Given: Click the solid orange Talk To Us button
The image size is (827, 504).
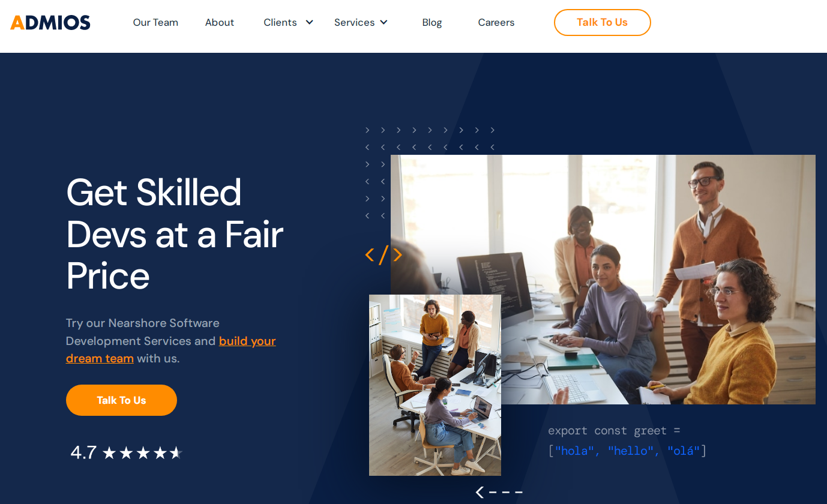Looking at the screenshot, I should 121,400.
